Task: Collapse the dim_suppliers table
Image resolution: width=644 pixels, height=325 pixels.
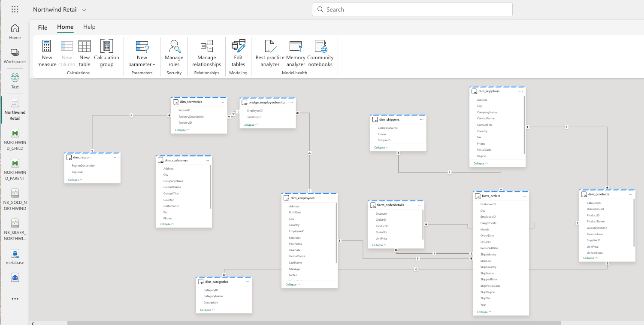Action: (x=481, y=163)
